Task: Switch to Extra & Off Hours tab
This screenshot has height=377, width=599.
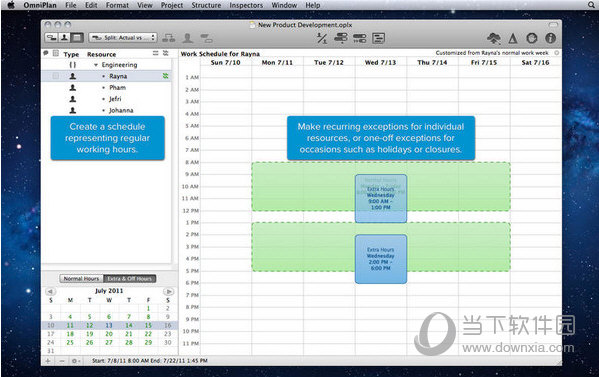Action: (130, 279)
